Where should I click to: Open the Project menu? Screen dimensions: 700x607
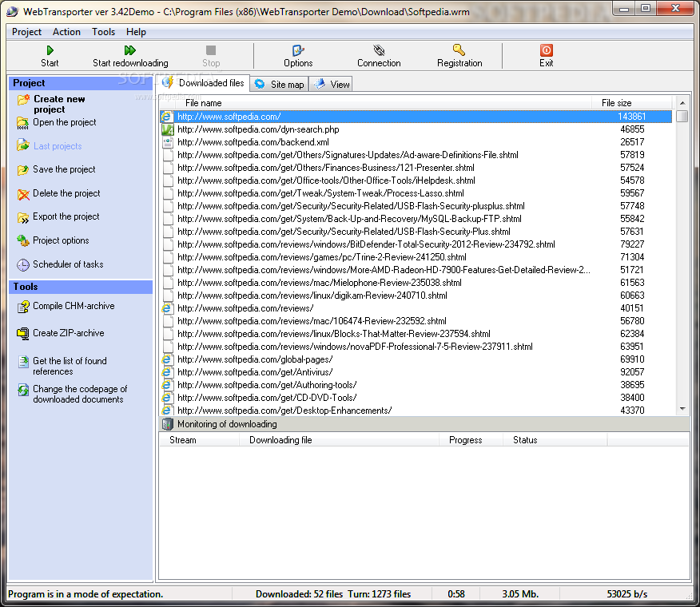click(x=27, y=32)
